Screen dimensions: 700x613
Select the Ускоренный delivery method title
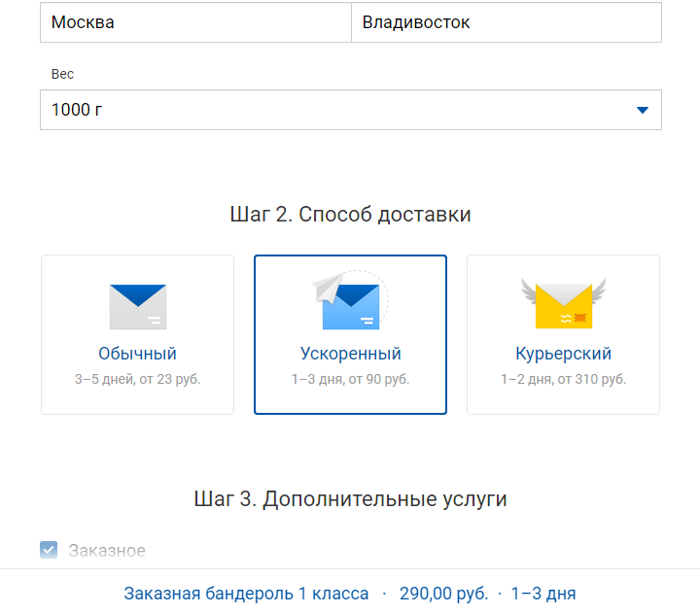(x=350, y=354)
